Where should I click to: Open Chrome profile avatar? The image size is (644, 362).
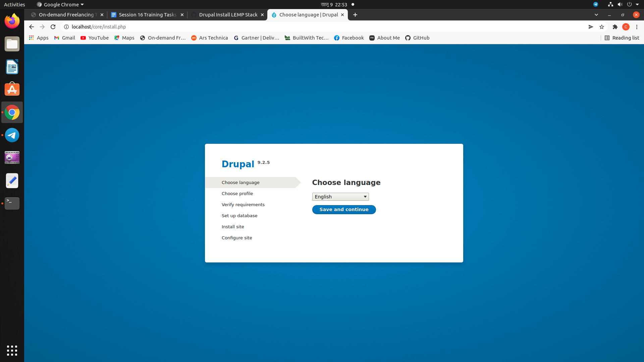626,27
